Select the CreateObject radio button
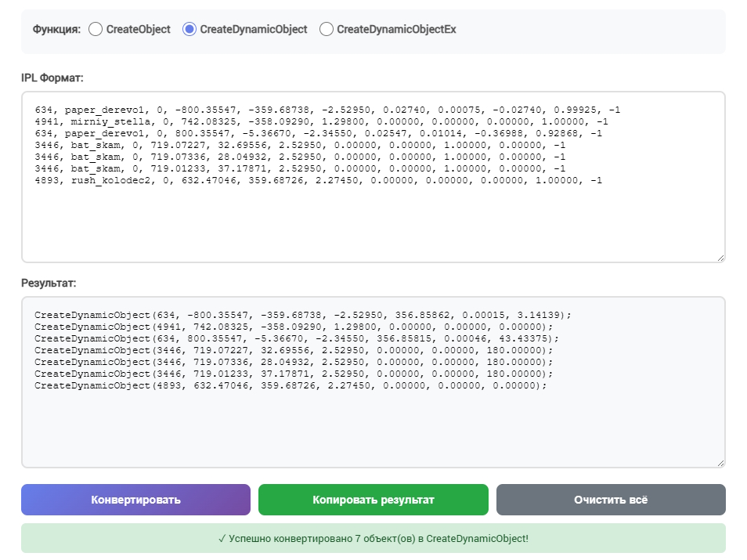Image resolution: width=747 pixels, height=560 pixels. point(96,29)
